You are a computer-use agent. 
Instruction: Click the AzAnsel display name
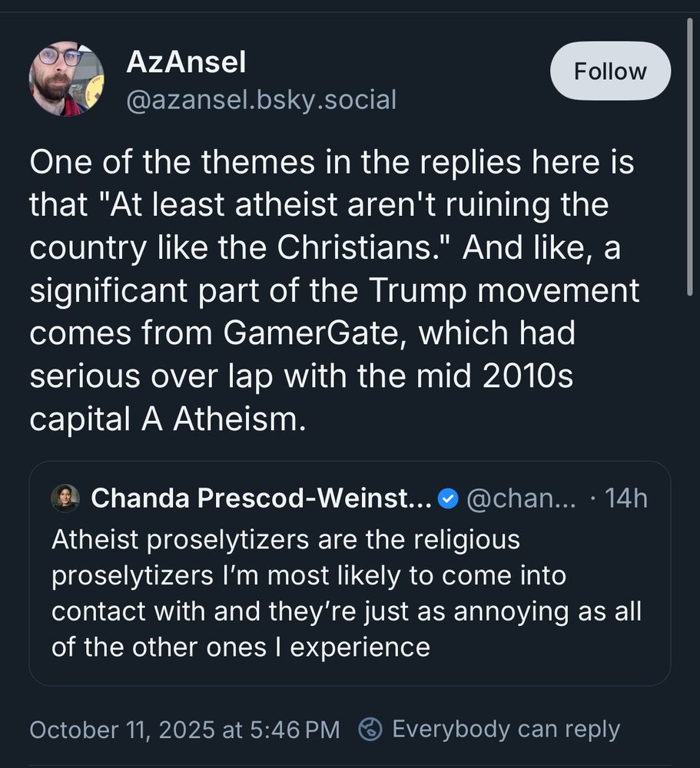coord(186,63)
